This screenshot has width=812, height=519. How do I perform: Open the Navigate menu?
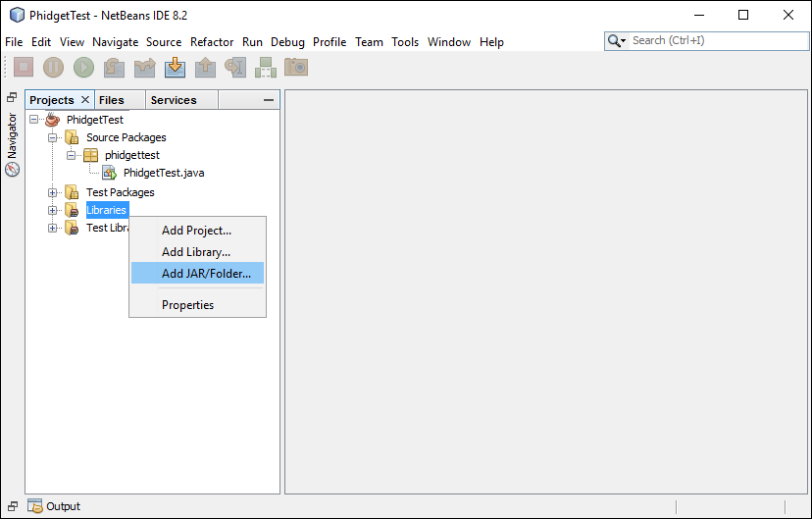click(116, 42)
